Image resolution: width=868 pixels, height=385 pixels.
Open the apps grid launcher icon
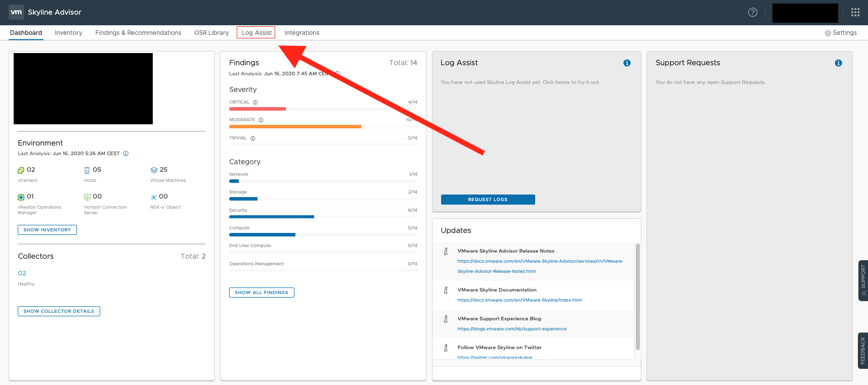click(855, 12)
